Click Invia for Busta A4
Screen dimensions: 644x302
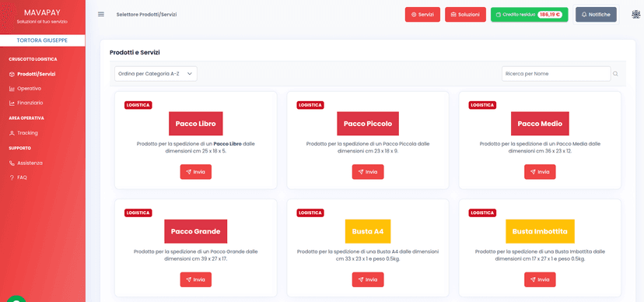coord(368,279)
